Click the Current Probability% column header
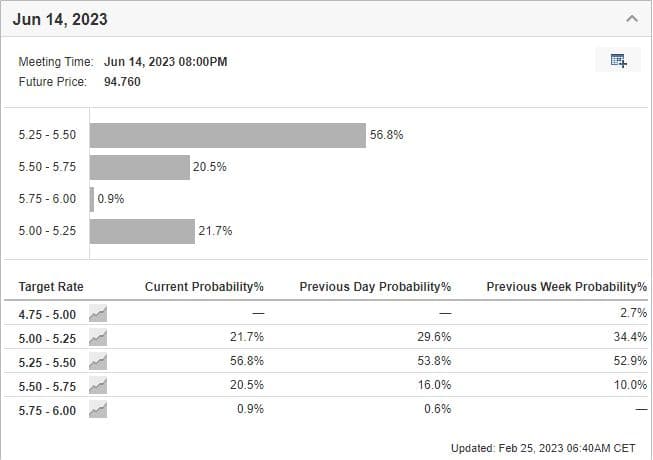Screen dimensions: 653x460 coord(204,287)
